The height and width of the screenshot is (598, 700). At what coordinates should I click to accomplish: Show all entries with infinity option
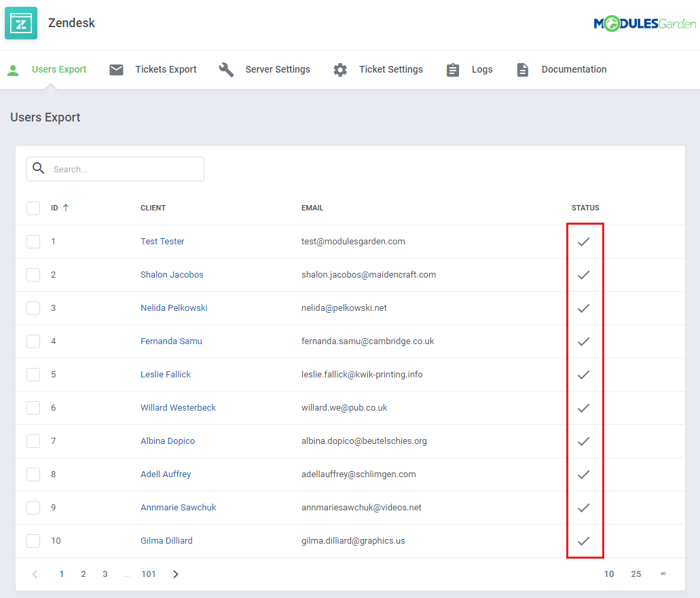[x=663, y=574]
